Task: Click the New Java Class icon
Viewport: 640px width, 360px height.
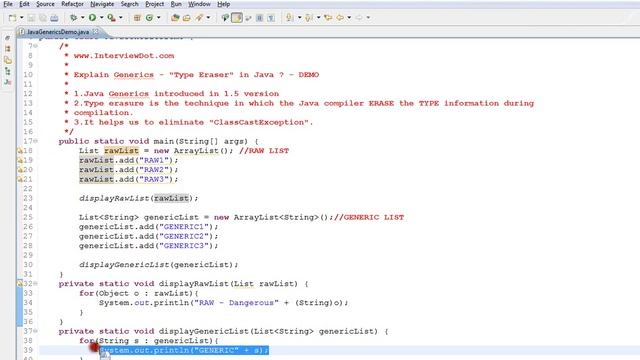Action: [149, 18]
